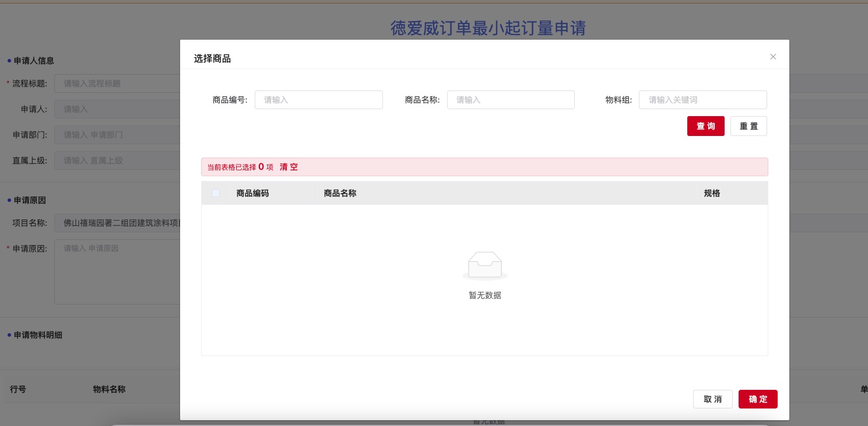Confirm selection with 确定 button
868x426 pixels.
coord(758,399)
